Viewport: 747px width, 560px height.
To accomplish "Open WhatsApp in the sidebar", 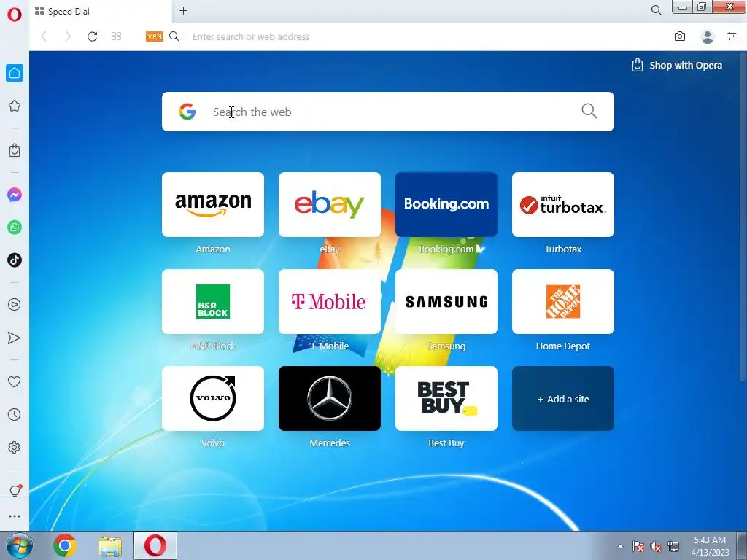I will [15, 227].
